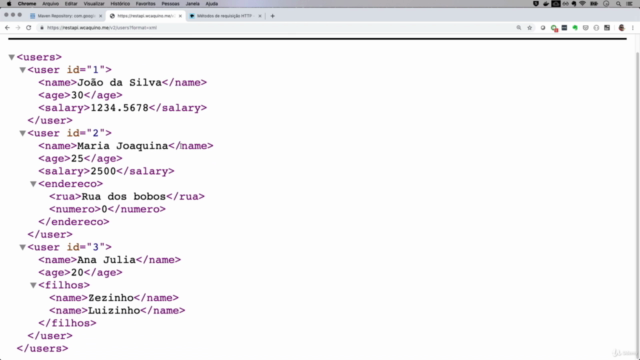Open the Chrome three-dot menu
This screenshot has width=640, height=360.
(633, 28)
